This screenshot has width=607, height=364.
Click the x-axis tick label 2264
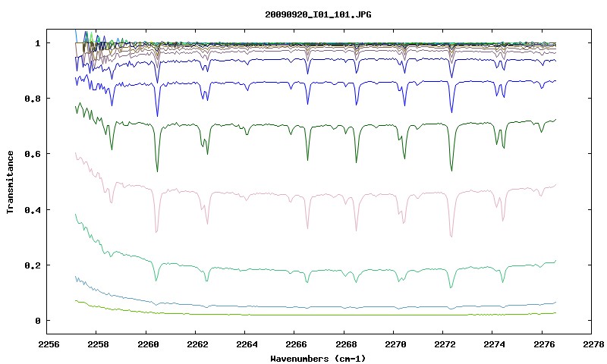(x=247, y=344)
